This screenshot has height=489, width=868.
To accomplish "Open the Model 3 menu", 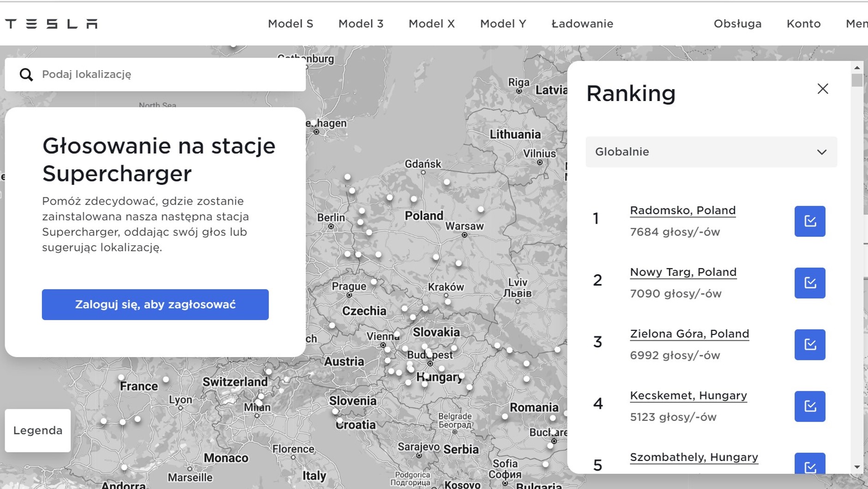I will coord(361,24).
